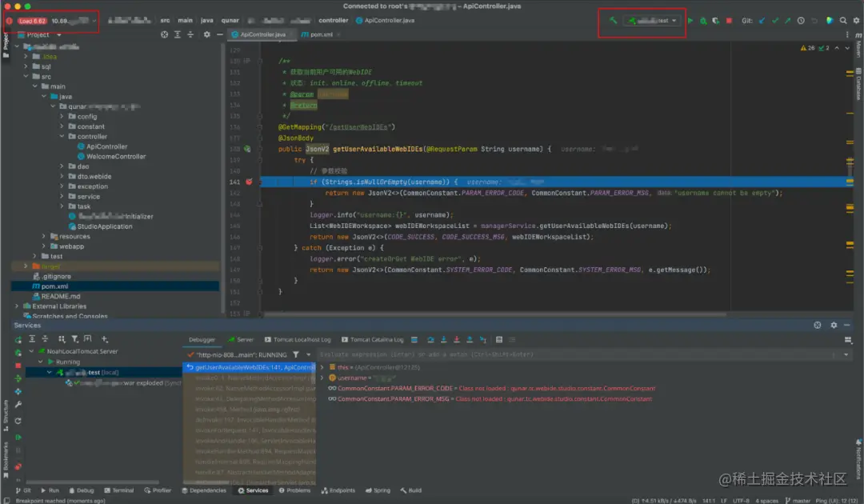Open Tomcat Localhost Log tab
This screenshot has height=504, width=864.
coord(298,340)
